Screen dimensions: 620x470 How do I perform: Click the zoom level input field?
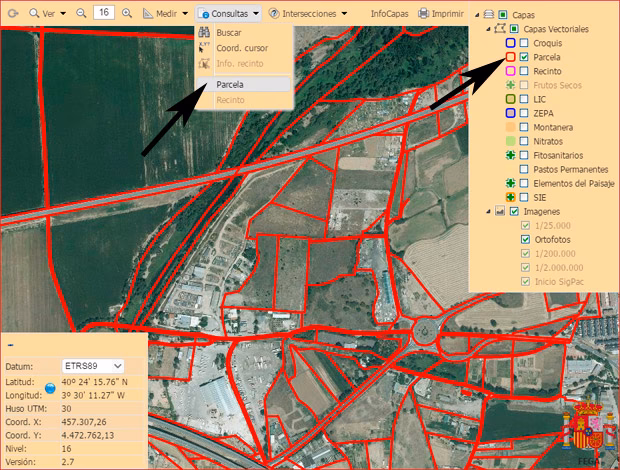click(x=104, y=13)
